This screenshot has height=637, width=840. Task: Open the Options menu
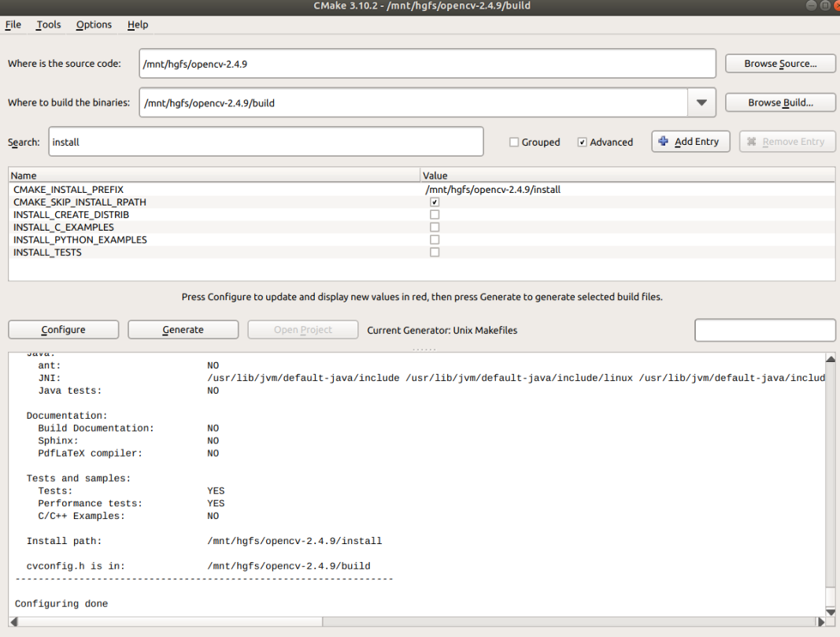(x=94, y=24)
